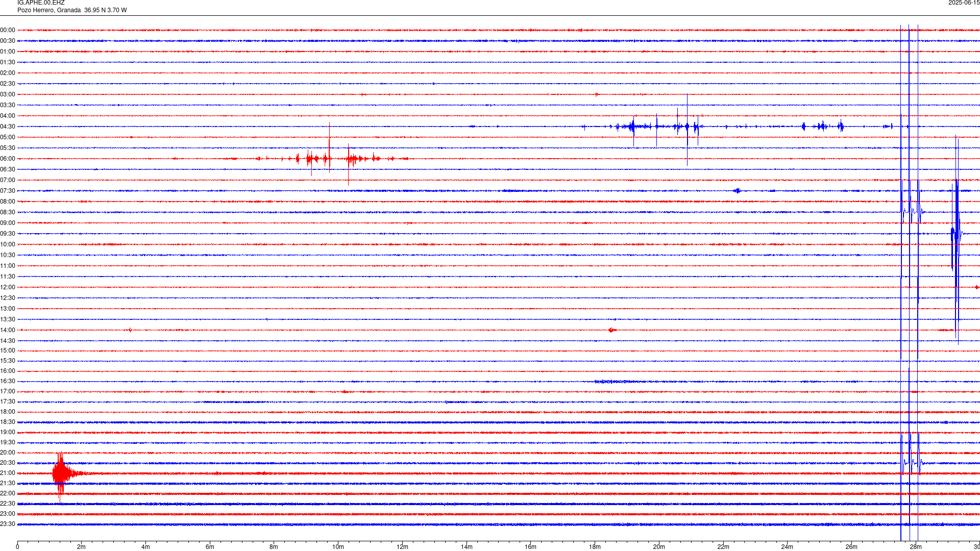Select the 20:30 time row label
This screenshot has height=551, width=980.
8,463
